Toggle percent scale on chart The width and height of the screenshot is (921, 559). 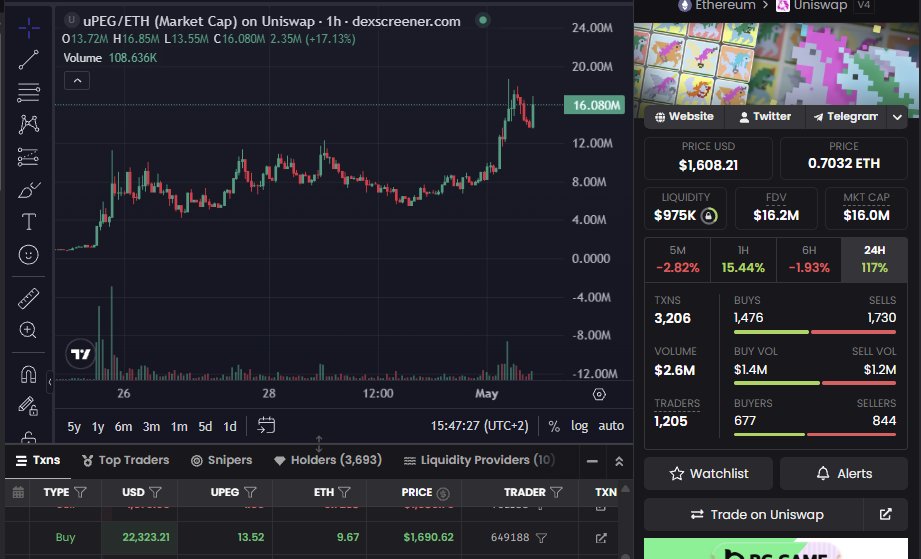[x=554, y=426]
